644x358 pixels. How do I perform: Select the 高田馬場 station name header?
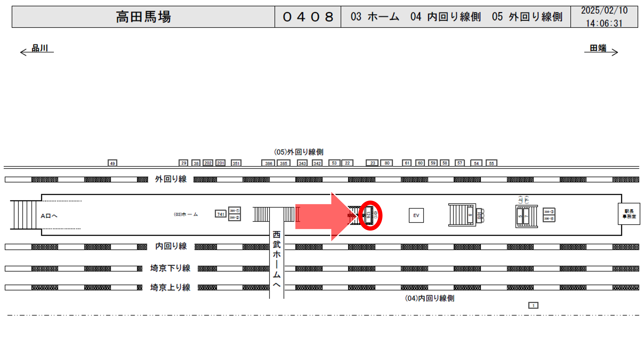pyautogui.click(x=143, y=17)
